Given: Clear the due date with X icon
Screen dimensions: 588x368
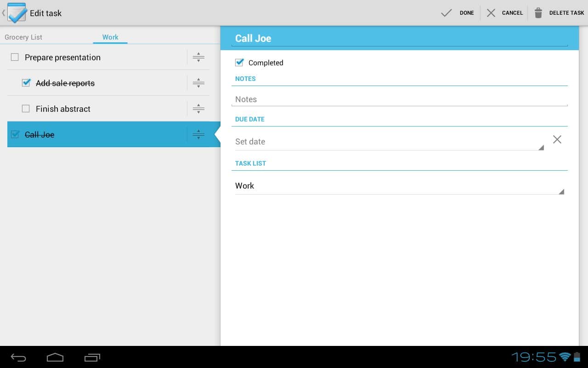Looking at the screenshot, I should point(557,139).
